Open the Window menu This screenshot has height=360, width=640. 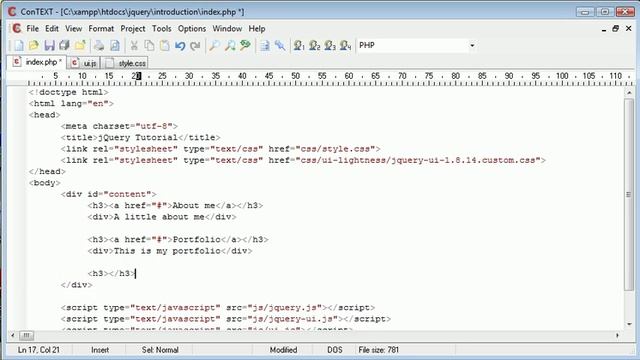[x=227, y=29]
